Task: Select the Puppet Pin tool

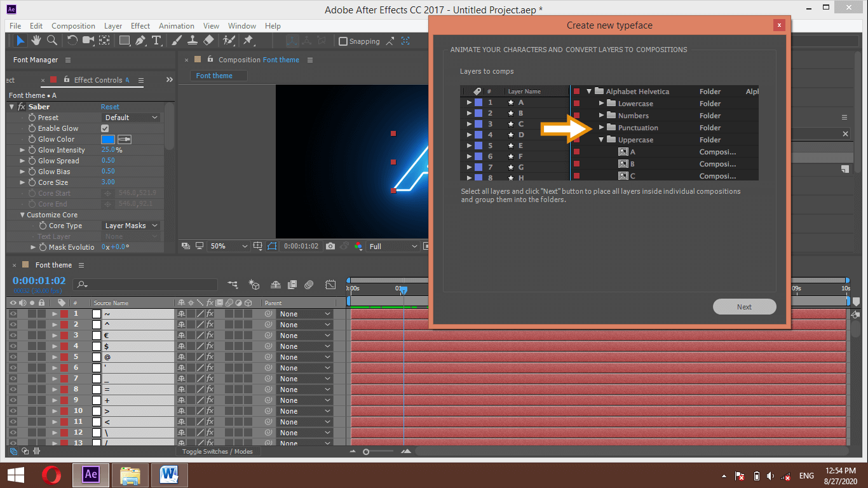Action: click(248, 41)
